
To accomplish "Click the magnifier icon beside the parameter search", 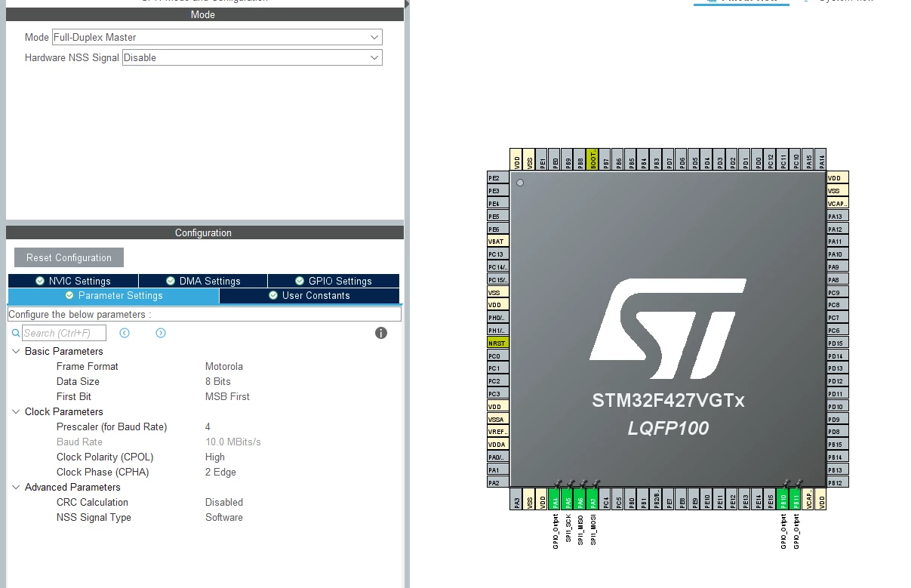I will coord(16,333).
